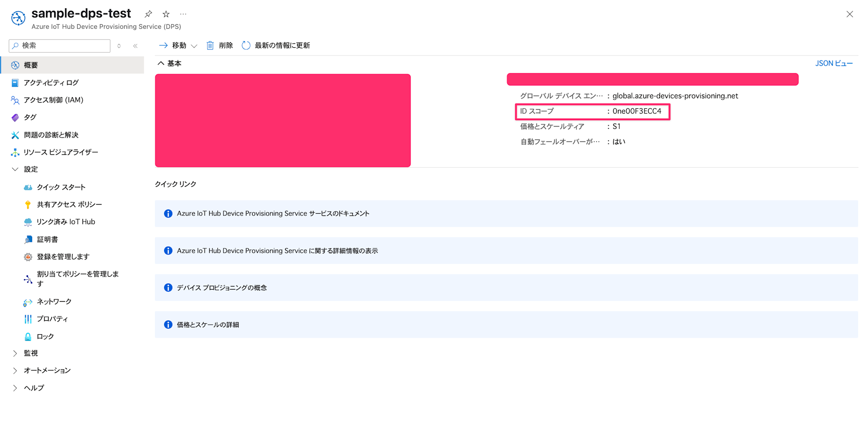Screen dimensions: 868x437
Task: Click the DPS service icon beside sample-dps-test
Action: (x=18, y=18)
